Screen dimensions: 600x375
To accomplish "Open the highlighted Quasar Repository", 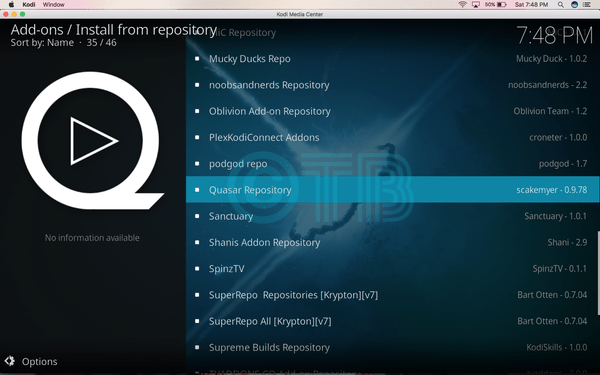I will coord(393,189).
